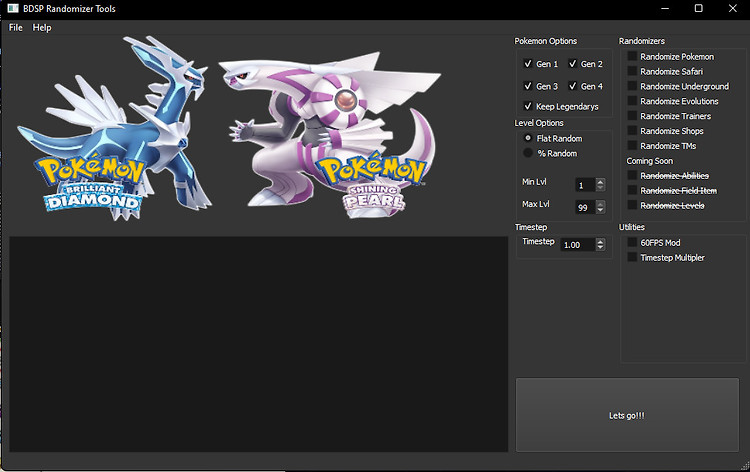Open the File menu
This screenshot has height=472, width=750.
[x=15, y=28]
